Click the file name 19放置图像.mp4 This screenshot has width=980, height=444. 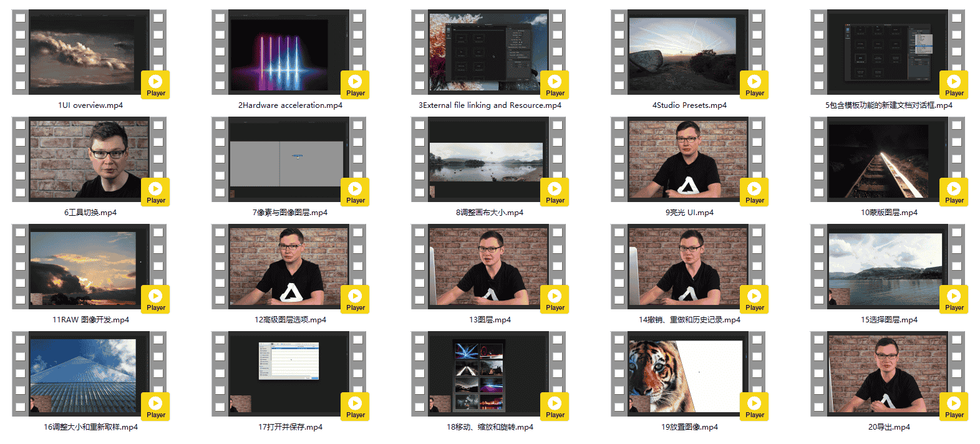click(x=689, y=427)
